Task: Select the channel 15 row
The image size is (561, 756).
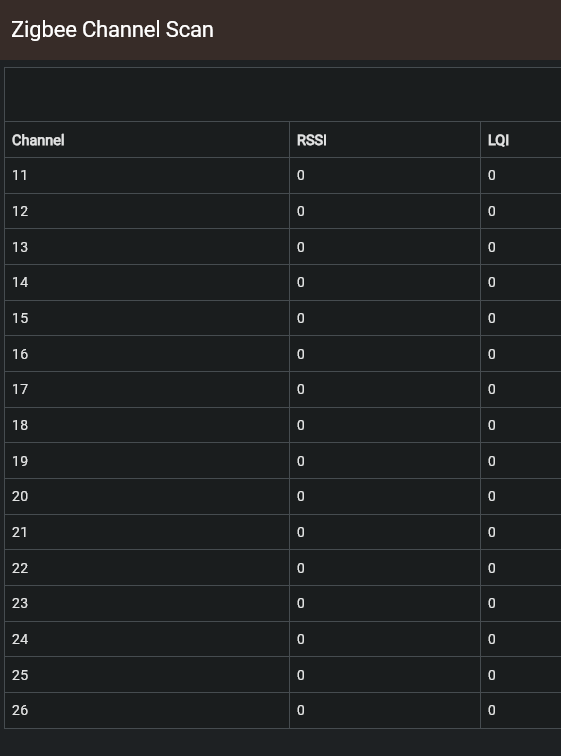Action: (283, 318)
